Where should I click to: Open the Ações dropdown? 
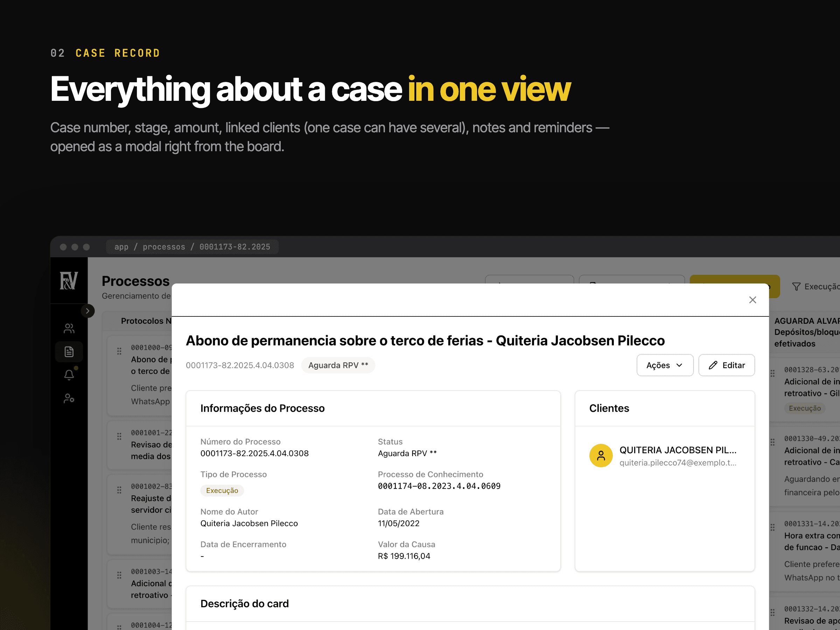pyautogui.click(x=665, y=365)
